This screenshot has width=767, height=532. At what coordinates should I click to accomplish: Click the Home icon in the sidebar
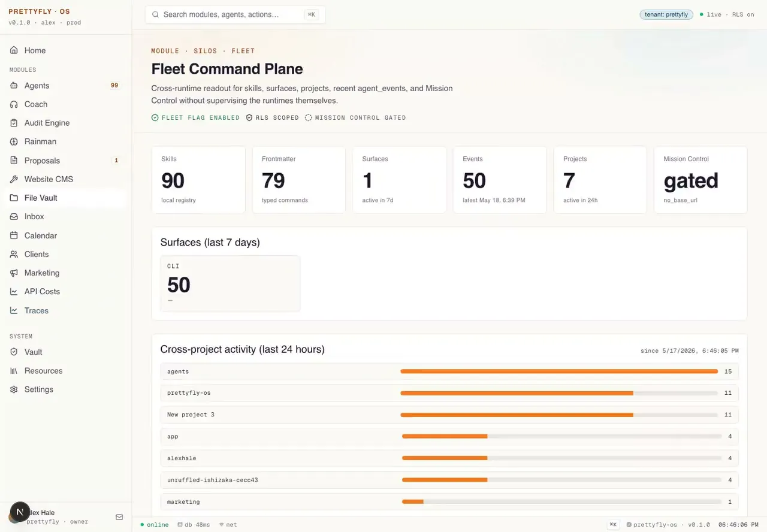click(x=14, y=50)
